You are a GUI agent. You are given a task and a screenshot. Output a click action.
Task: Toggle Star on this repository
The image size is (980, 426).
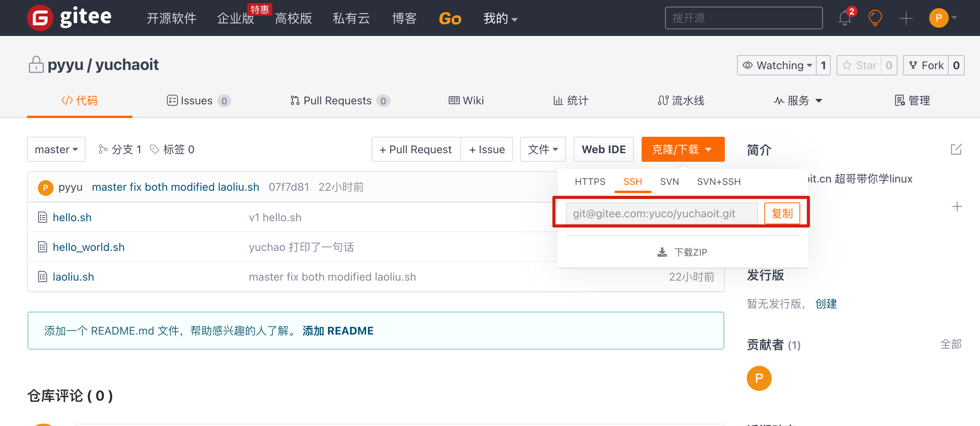860,65
